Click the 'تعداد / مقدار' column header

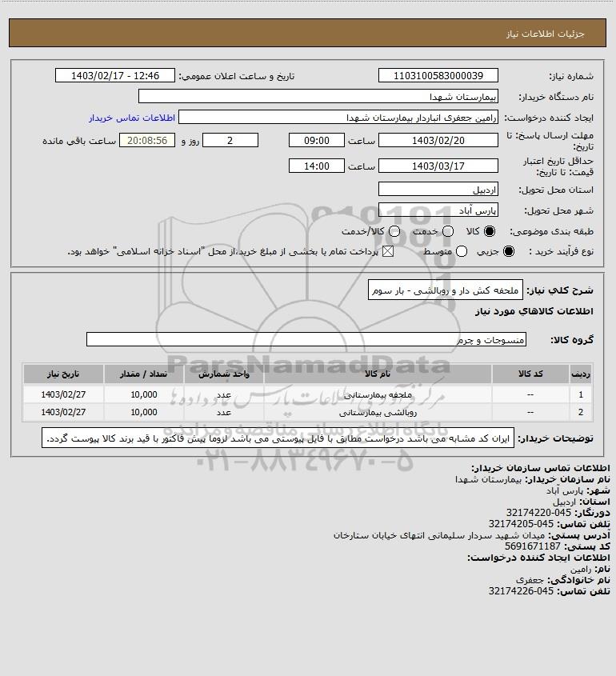click(143, 374)
